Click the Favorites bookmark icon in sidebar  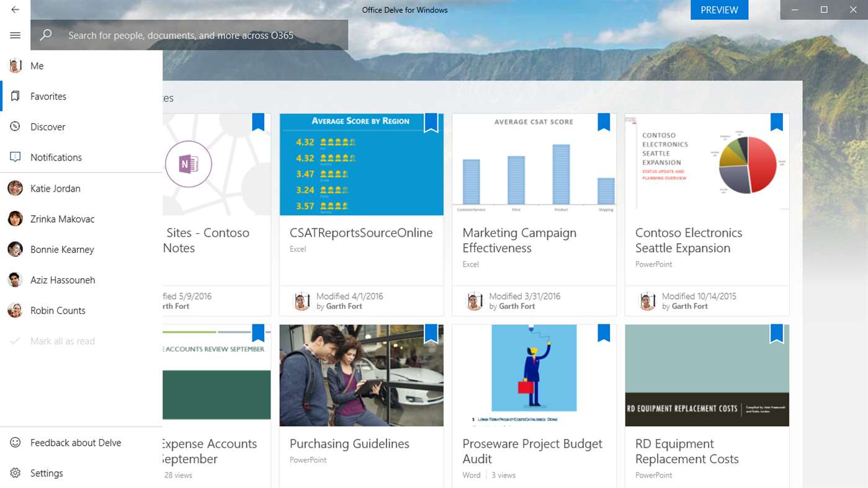16,96
